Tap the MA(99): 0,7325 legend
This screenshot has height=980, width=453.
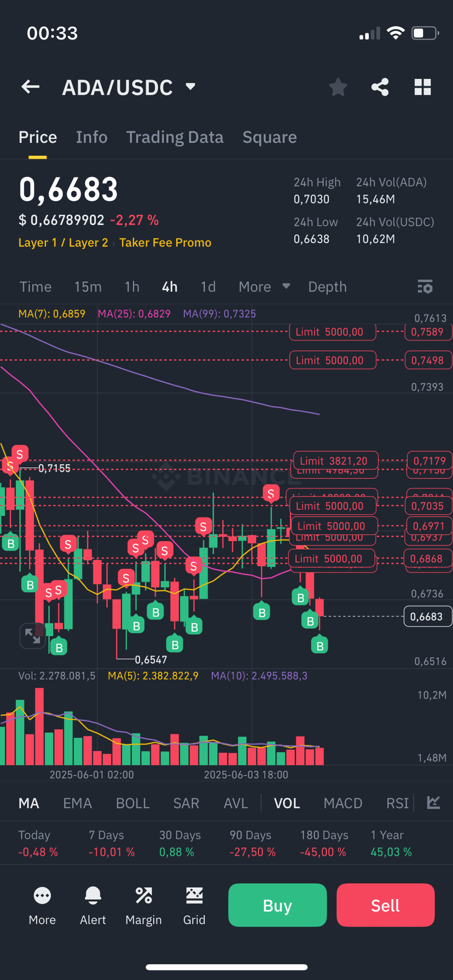219,314
